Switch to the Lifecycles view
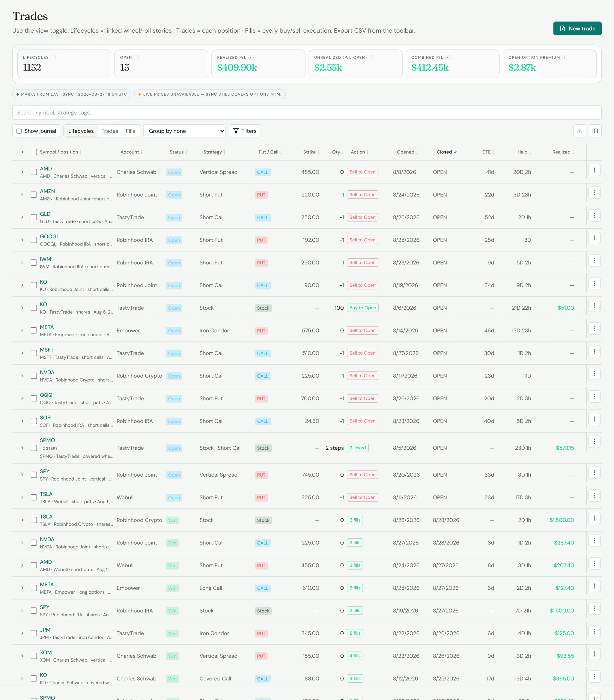 tap(81, 131)
